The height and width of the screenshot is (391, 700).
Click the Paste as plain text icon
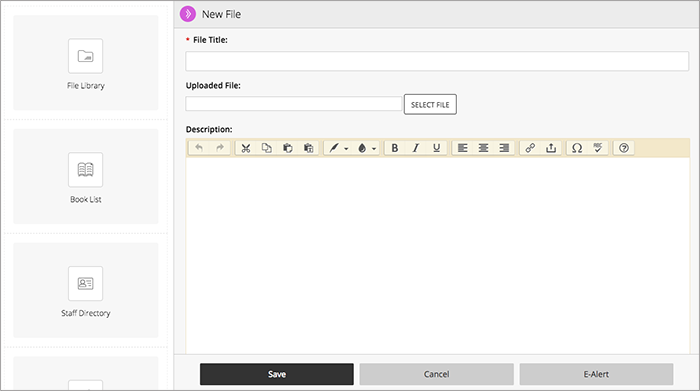click(x=308, y=148)
